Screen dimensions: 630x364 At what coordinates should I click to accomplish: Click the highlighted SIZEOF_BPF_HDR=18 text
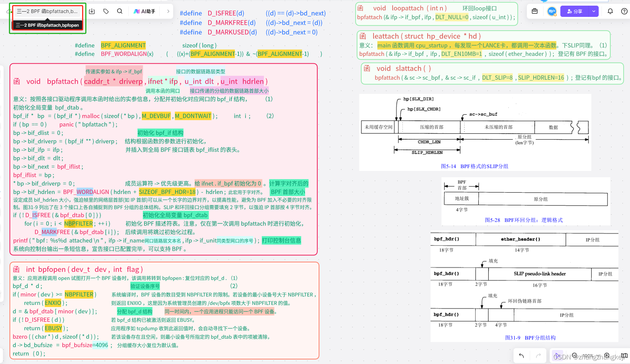(167, 192)
